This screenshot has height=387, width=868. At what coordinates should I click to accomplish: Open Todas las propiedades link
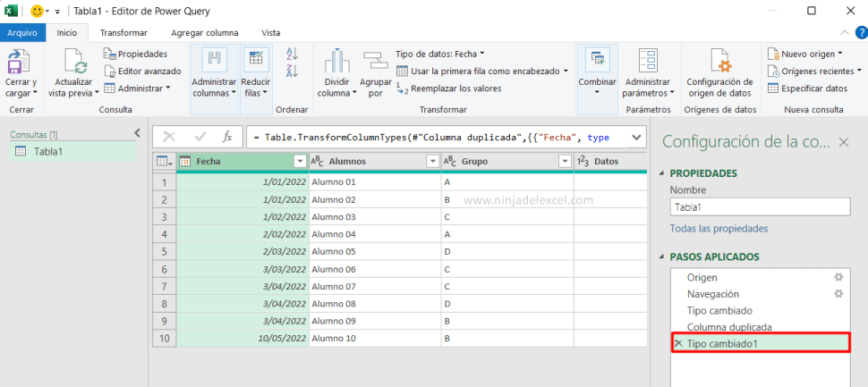719,228
